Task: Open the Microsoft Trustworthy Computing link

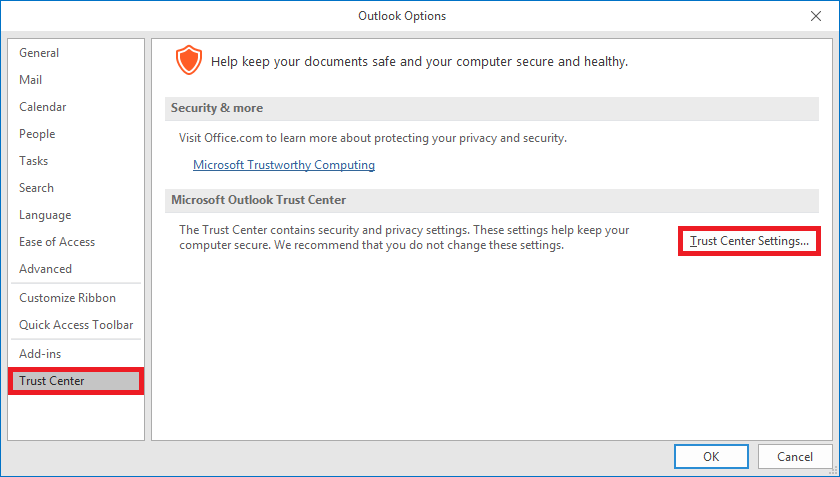Action: (x=284, y=165)
